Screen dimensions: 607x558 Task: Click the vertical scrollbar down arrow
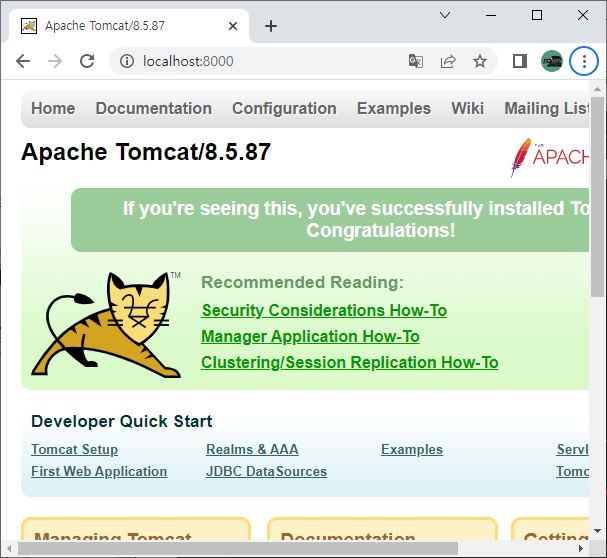pos(597,531)
